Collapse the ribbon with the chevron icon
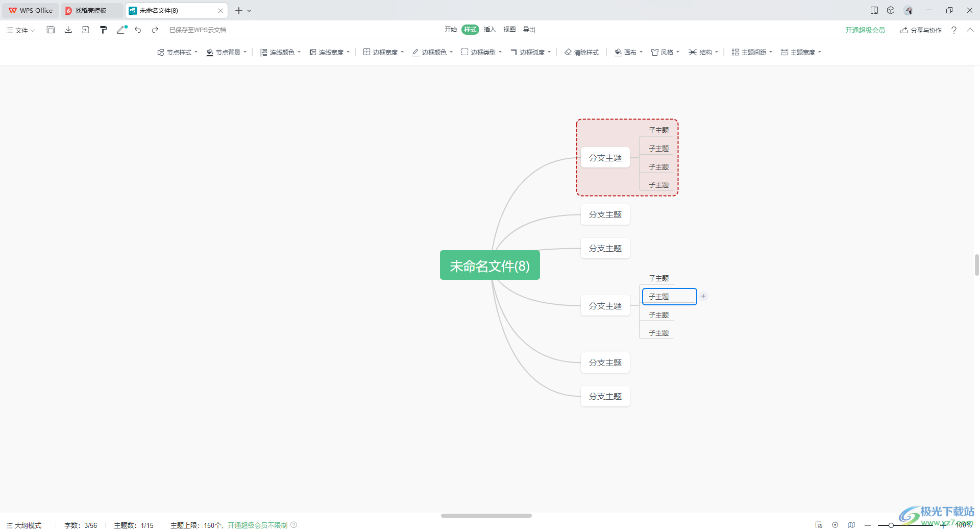980x531 pixels. tap(970, 30)
